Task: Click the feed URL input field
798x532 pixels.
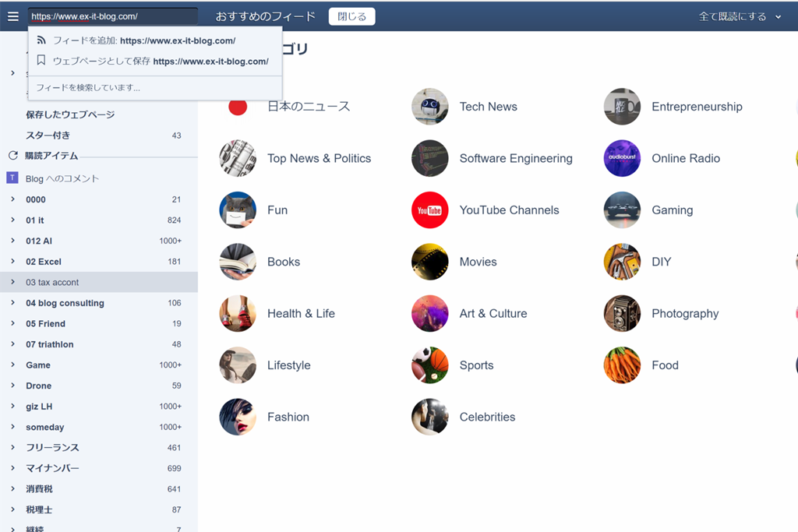Action: tap(112, 16)
